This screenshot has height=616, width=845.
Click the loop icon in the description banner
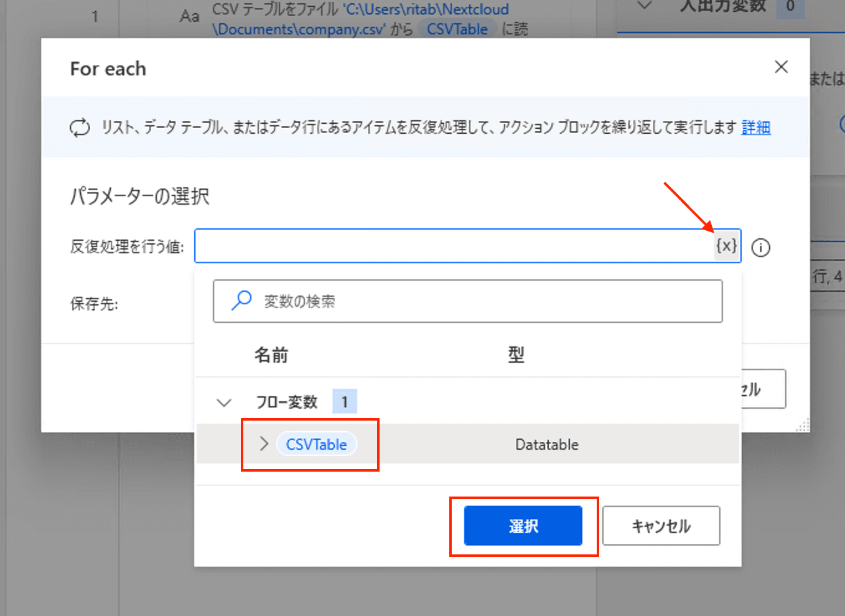pos(80,128)
